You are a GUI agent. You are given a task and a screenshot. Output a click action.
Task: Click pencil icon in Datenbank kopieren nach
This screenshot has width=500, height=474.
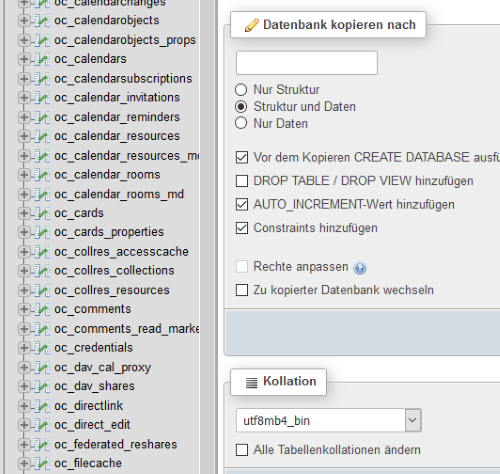pyautogui.click(x=252, y=25)
